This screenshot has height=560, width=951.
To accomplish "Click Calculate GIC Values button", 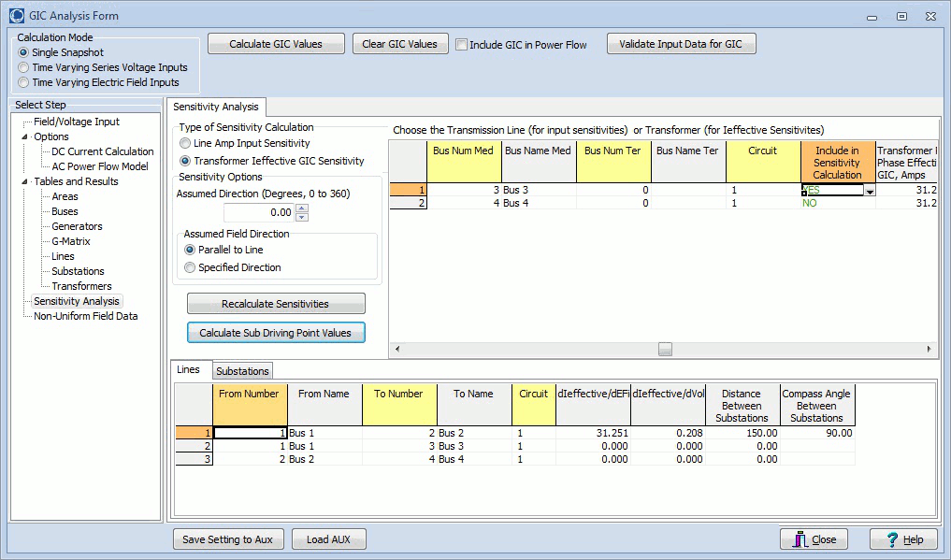I will tap(276, 44).
